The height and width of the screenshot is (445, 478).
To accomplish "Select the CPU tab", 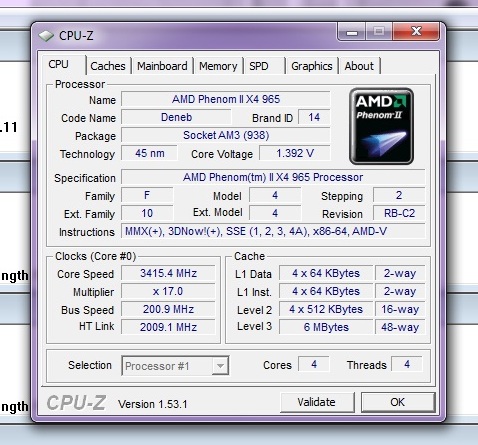I will 59,64.
